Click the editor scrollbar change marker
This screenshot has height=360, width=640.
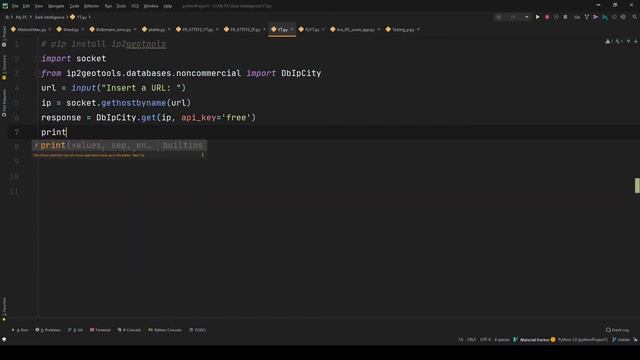click(637, 186)
